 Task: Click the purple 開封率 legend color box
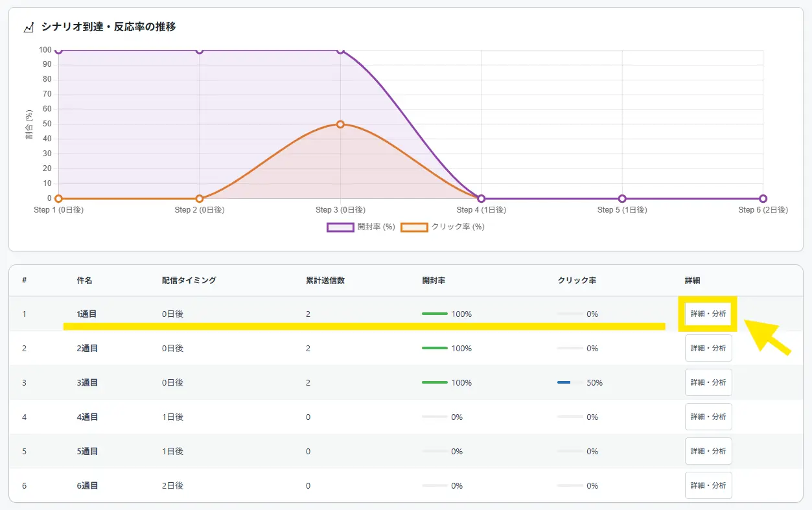(340, 227)
